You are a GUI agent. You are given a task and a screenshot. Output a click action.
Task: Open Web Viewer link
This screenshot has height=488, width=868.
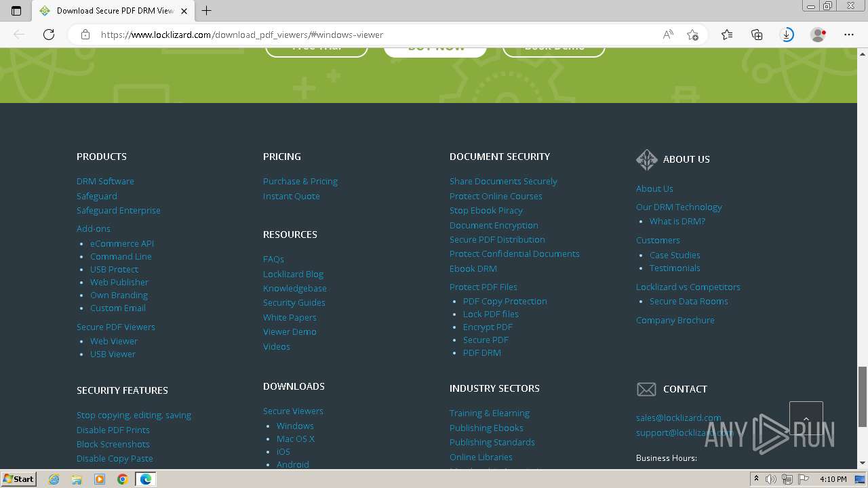point(114,341)
